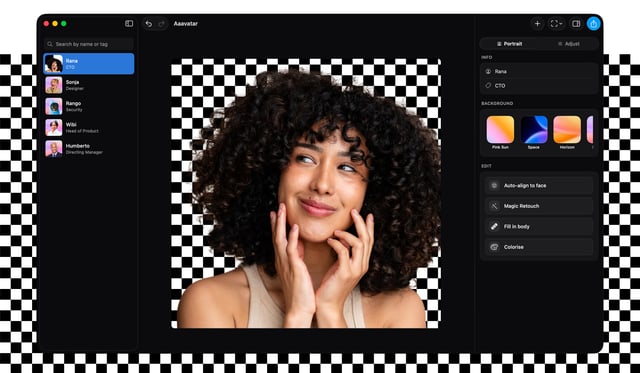
Task: Click Rango's avatar thumbnail
Action: pos(54,106)
